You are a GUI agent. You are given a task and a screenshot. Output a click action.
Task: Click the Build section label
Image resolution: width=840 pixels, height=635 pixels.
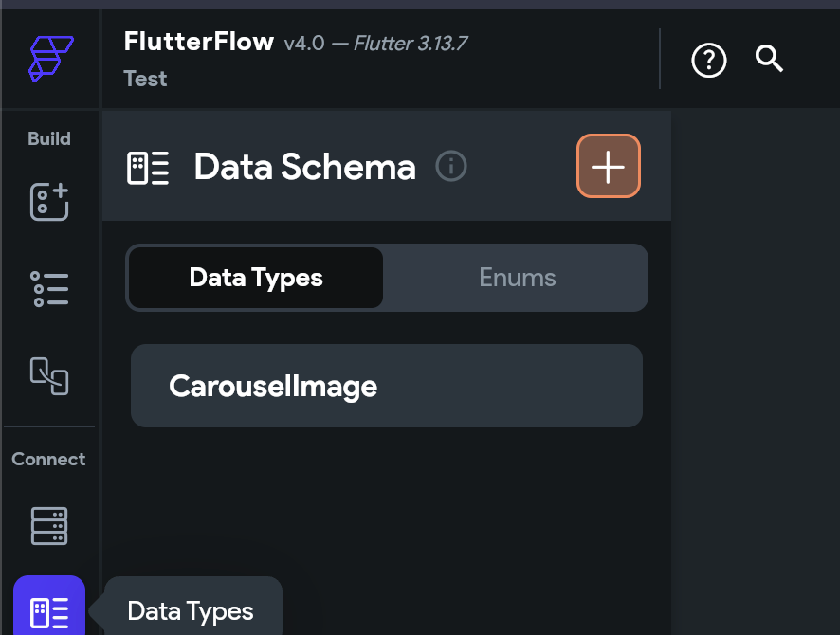point(49,138)
